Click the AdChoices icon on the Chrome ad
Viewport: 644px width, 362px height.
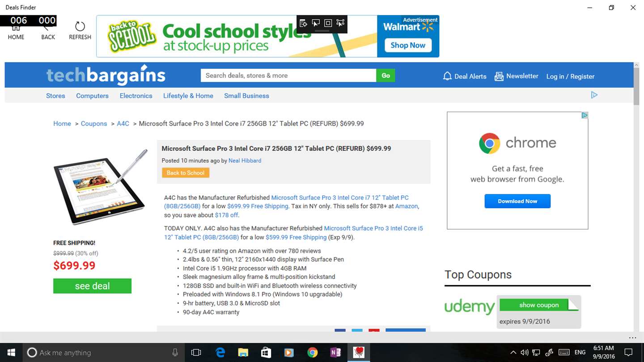[585, 115]
